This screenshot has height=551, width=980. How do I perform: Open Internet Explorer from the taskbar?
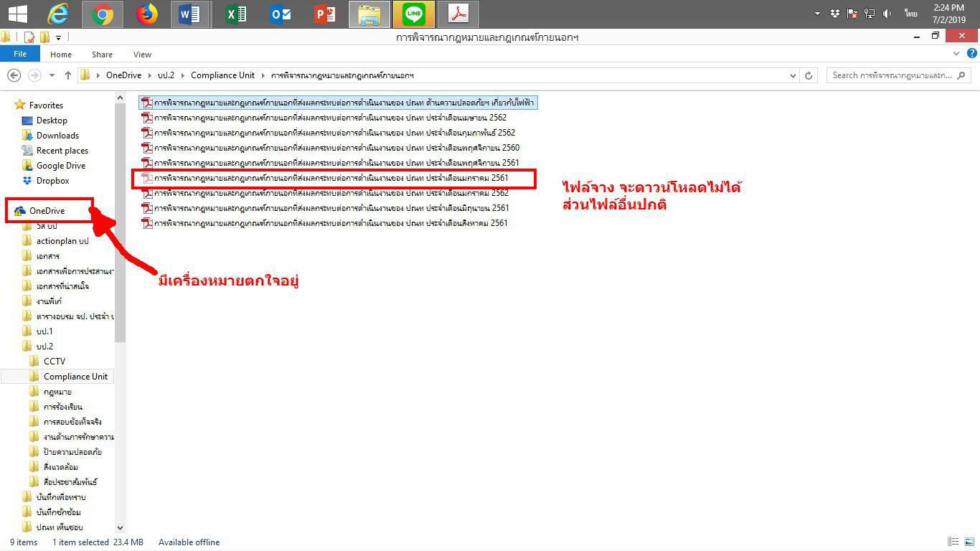coord(57,14)
